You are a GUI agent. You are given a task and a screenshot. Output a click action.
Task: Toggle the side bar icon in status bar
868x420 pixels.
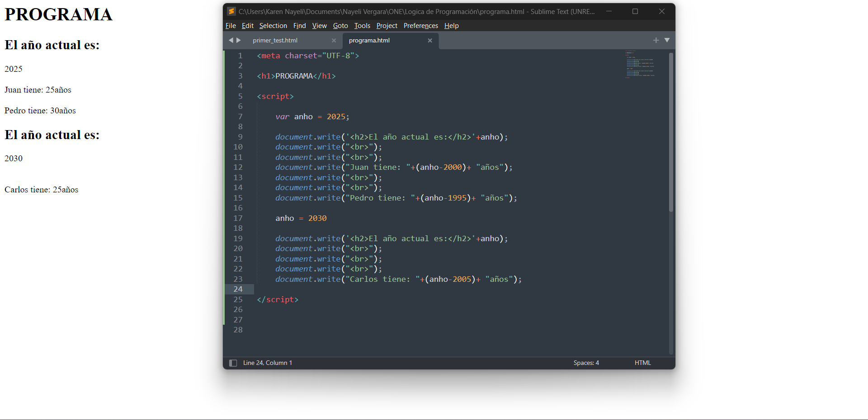(x=233, y=363)
